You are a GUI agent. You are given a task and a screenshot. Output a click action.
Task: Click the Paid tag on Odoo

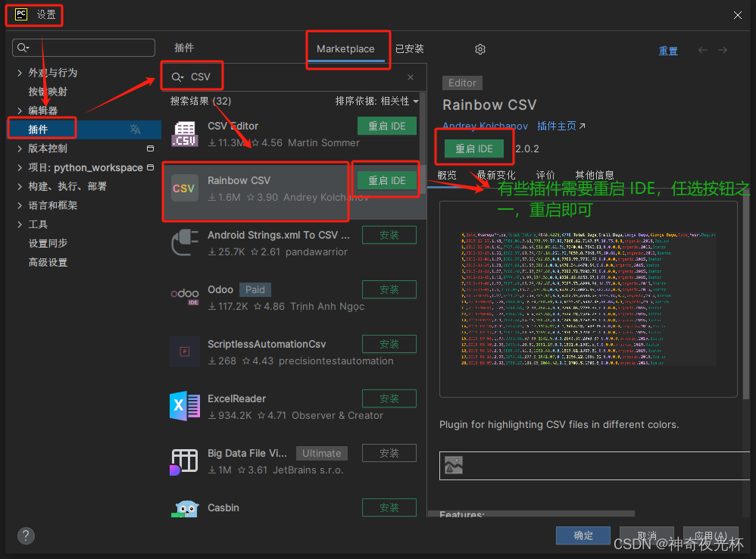(255, 289)
